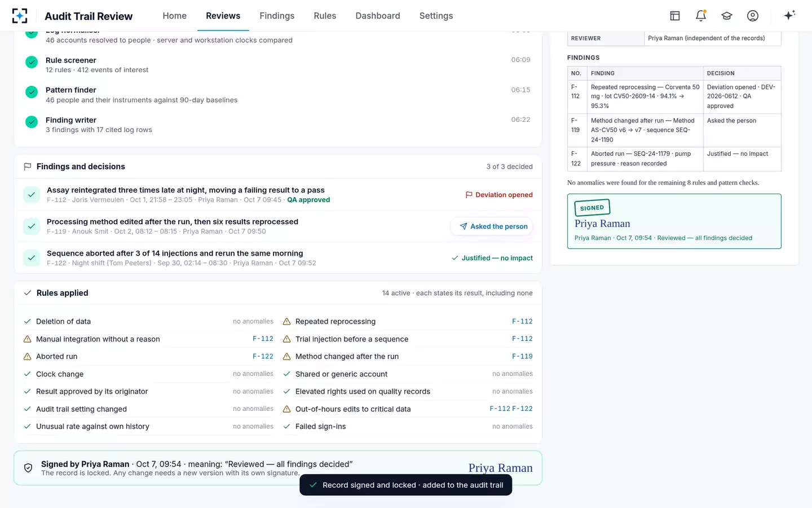Screen dimensions: 812x508
Task: Click the Audit Trail Review logo icon
Action: pyautogui.click(x=20, y=16)
